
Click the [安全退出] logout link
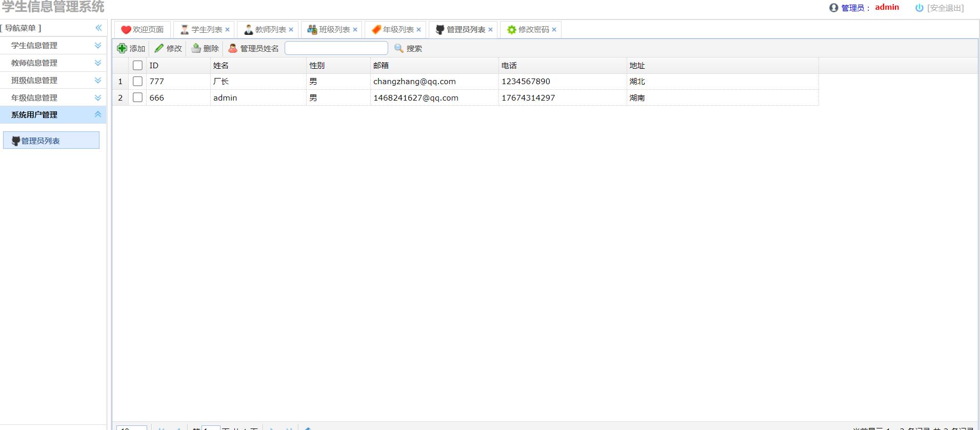[945, 8]
